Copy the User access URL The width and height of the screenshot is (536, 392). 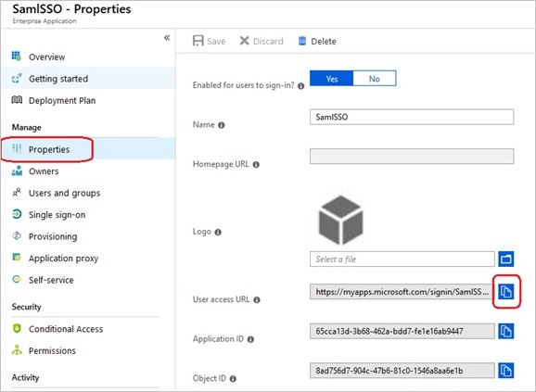506,292
